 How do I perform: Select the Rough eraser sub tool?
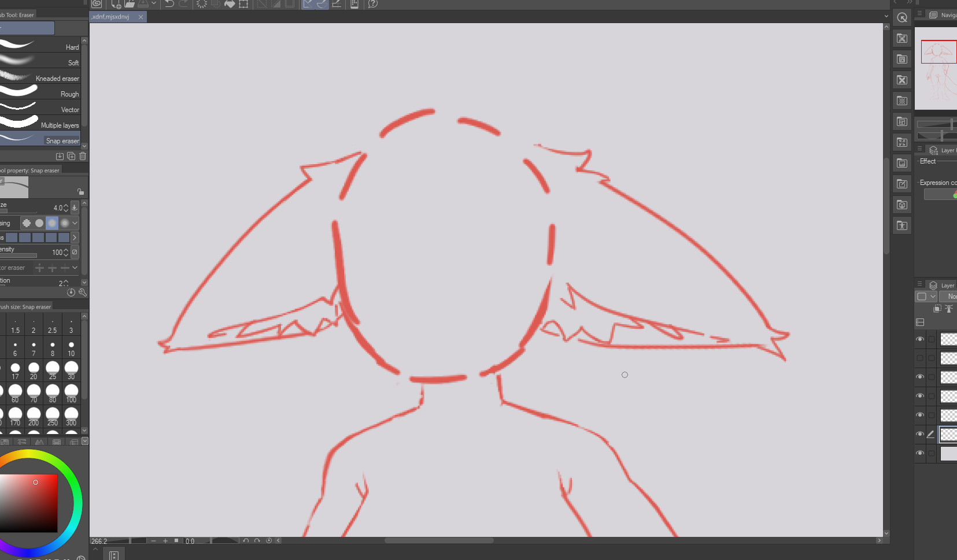(x=40, y=92)
